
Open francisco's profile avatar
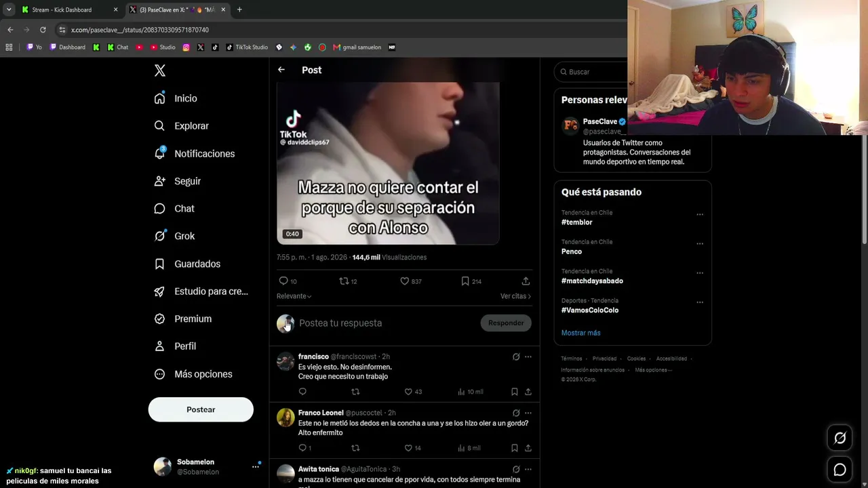point(285,361)
